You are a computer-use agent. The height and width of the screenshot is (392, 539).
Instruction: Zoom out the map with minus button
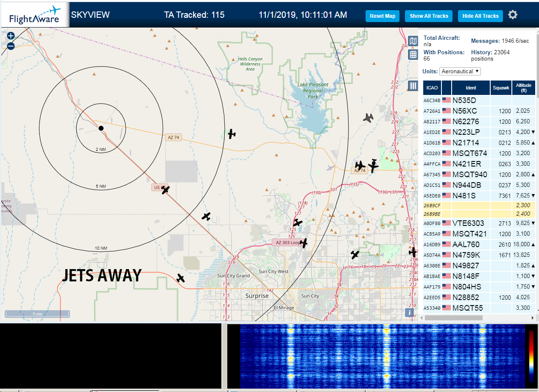point(11,46)
